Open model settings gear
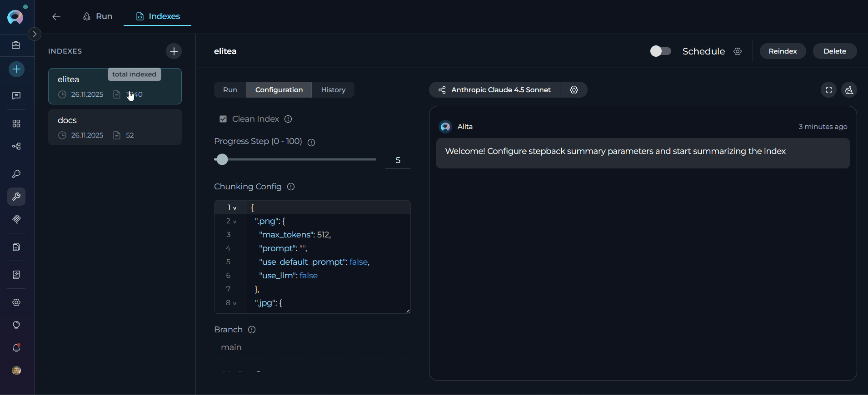This screenshot has height=395, width=868. coord(574,90)
